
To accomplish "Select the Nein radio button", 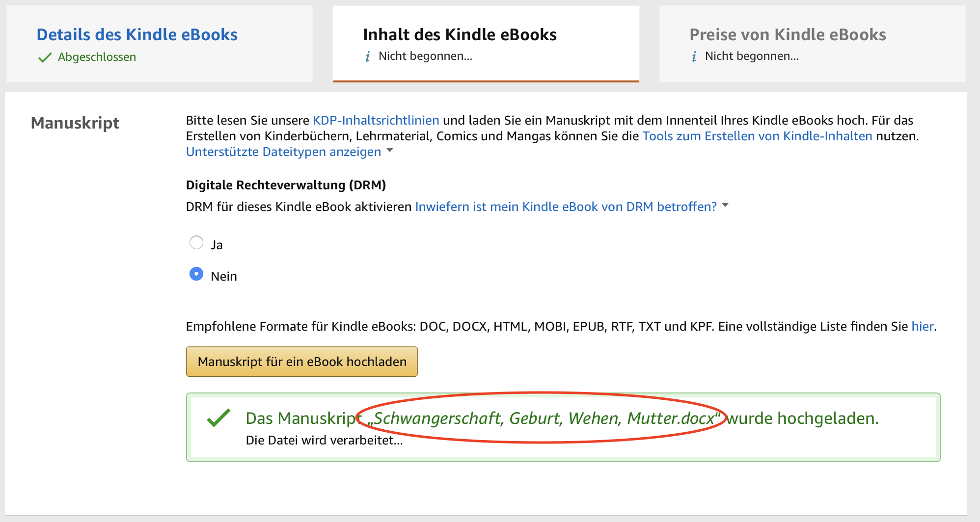I will click(196, 274).
